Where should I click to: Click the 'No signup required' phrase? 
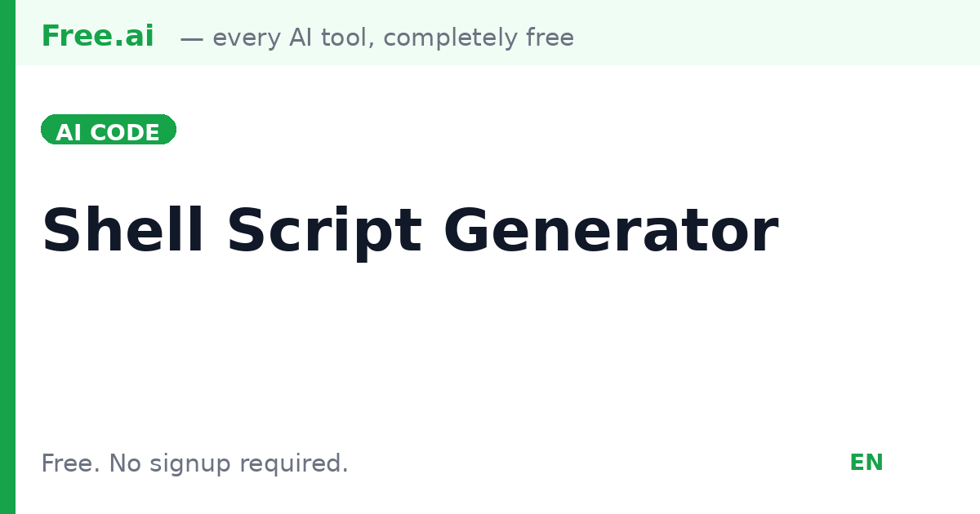229,463
